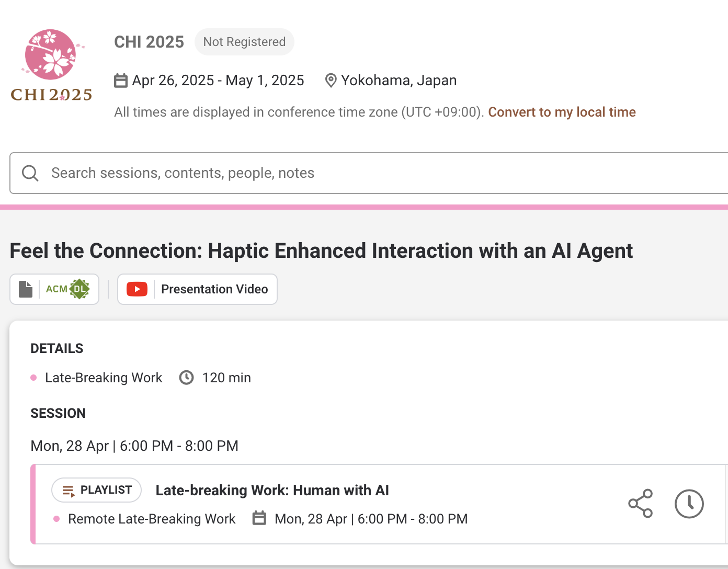The image size is (728, 569).
Task: Open the PLAYLIST button
Action: 96,490
